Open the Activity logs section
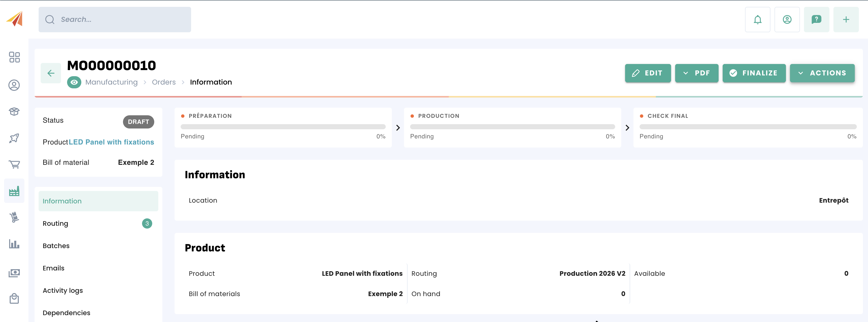The height and width of the screenshot is (322, 868). 63,290
